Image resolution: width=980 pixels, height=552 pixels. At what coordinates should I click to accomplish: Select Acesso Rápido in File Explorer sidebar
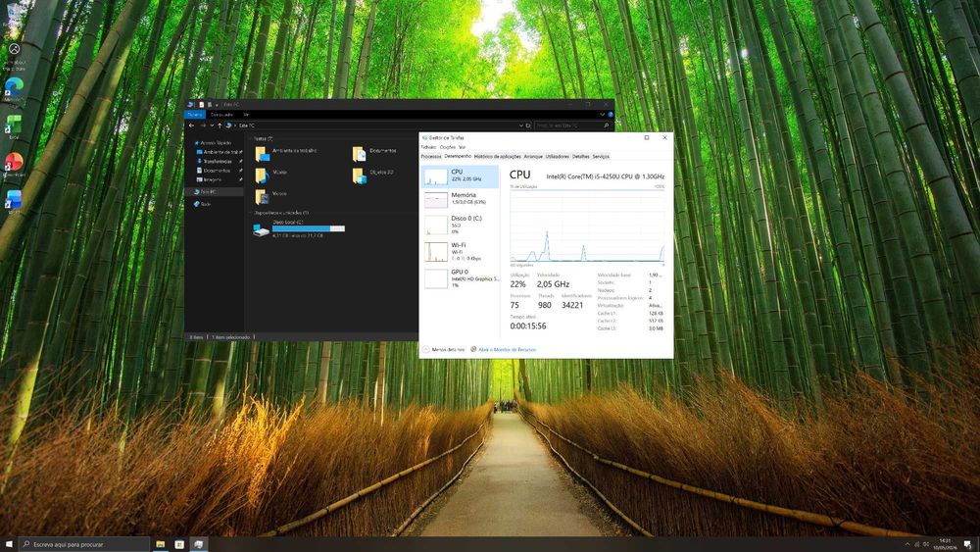(213, 142)
